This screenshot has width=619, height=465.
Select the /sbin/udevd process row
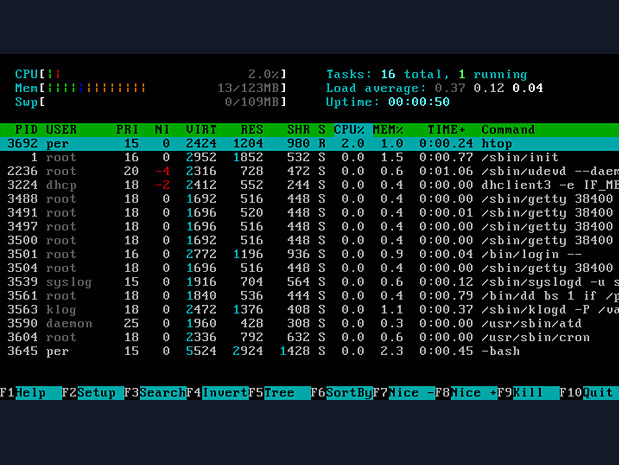tap(310, 171)
